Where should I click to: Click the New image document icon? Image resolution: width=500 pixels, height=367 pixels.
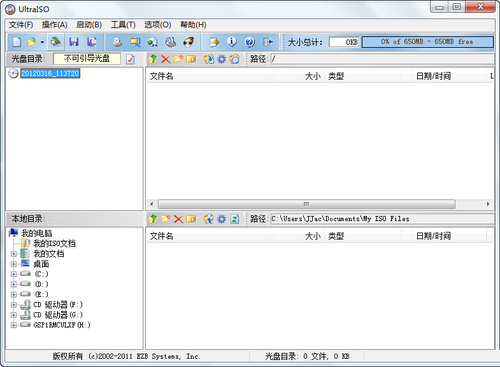[x=17, y=42]
